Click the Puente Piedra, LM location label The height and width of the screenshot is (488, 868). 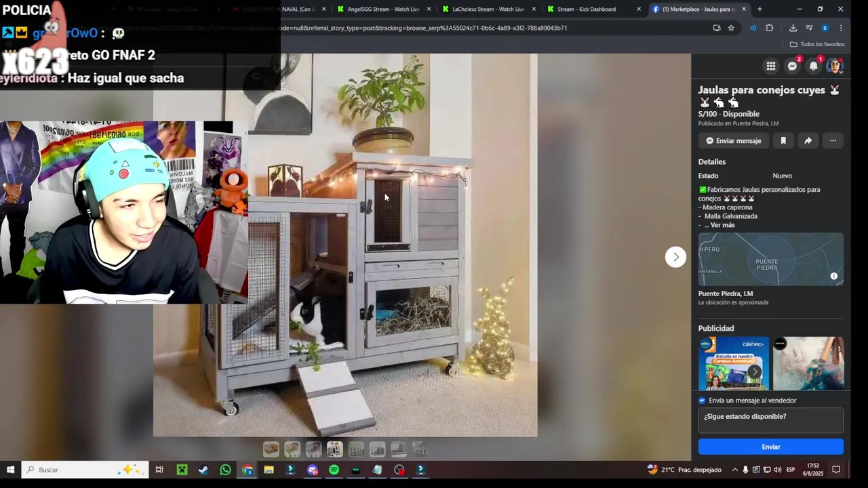[726, 294]
